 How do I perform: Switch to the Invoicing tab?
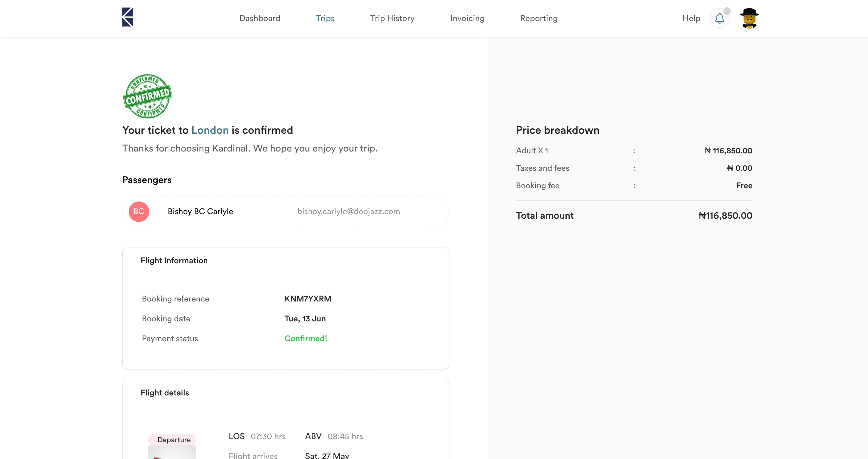click(467, 18)
